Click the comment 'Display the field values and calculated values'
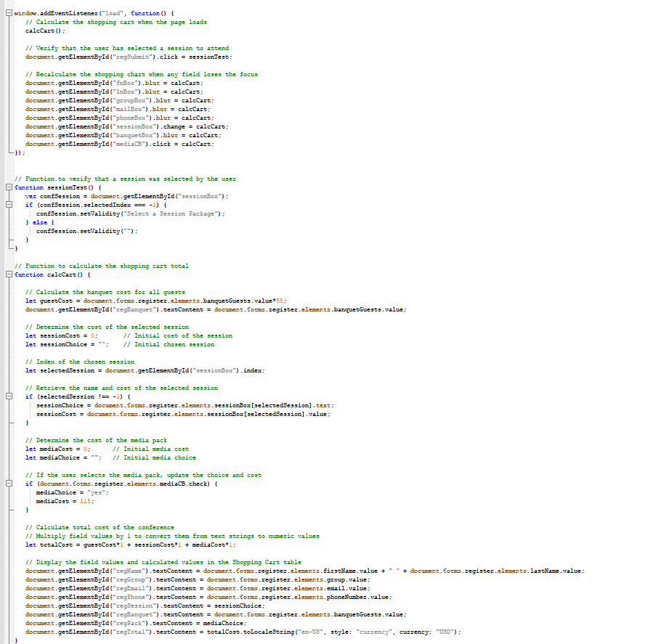Viewport: 661px width, 644px height. 163,562
